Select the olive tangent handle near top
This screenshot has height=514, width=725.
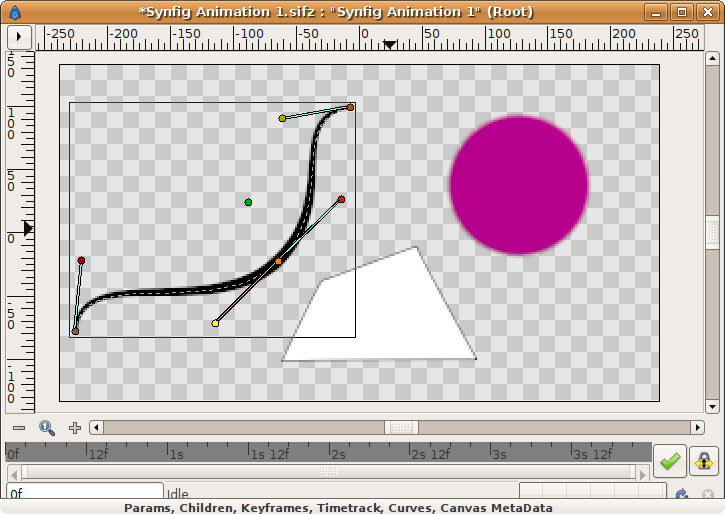click(x=282, y=118)
